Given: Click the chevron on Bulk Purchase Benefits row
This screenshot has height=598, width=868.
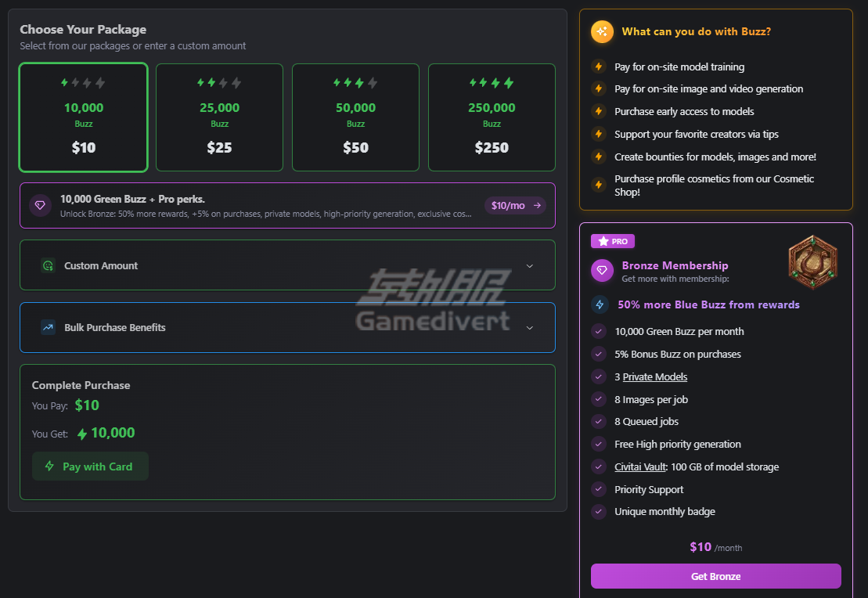Looking at the screenshot, I should tap(530, 328).
